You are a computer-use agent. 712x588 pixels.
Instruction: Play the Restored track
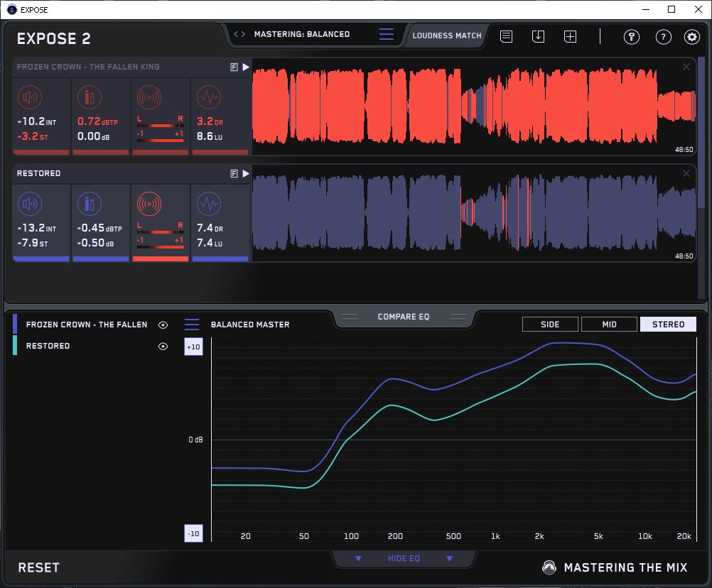tap(246, 173)
